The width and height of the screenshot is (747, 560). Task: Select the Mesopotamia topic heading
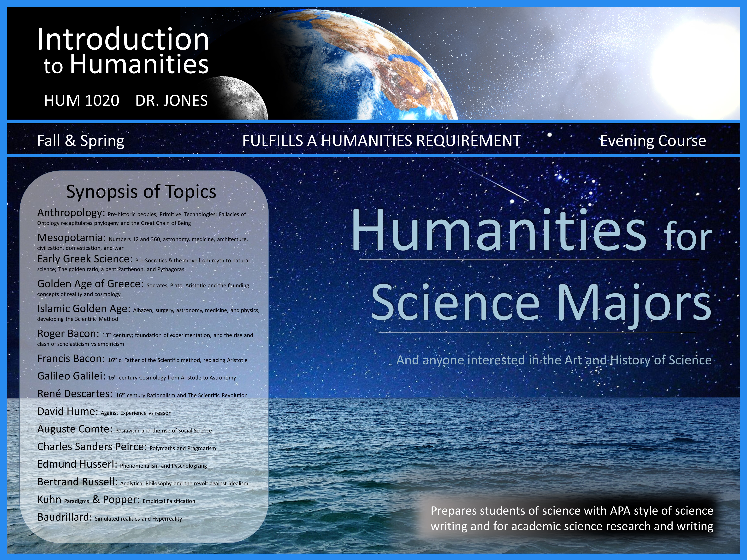(x=72, y=238)
